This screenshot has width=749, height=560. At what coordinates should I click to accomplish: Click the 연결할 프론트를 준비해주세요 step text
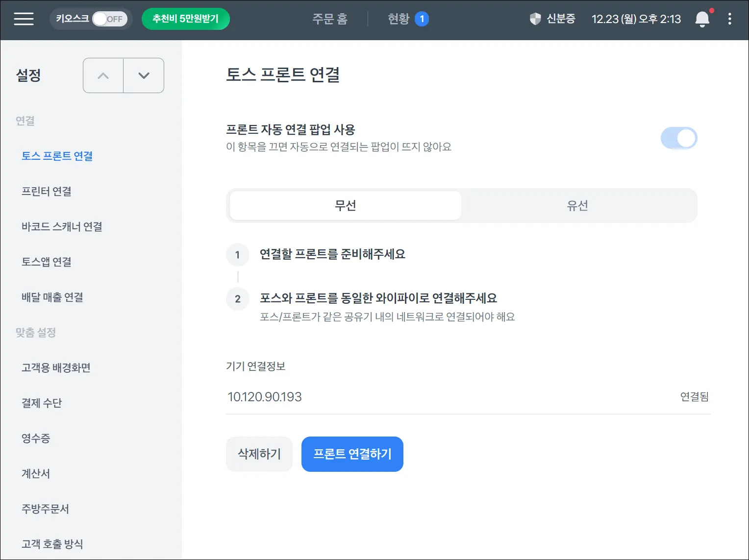click(332, 254)
